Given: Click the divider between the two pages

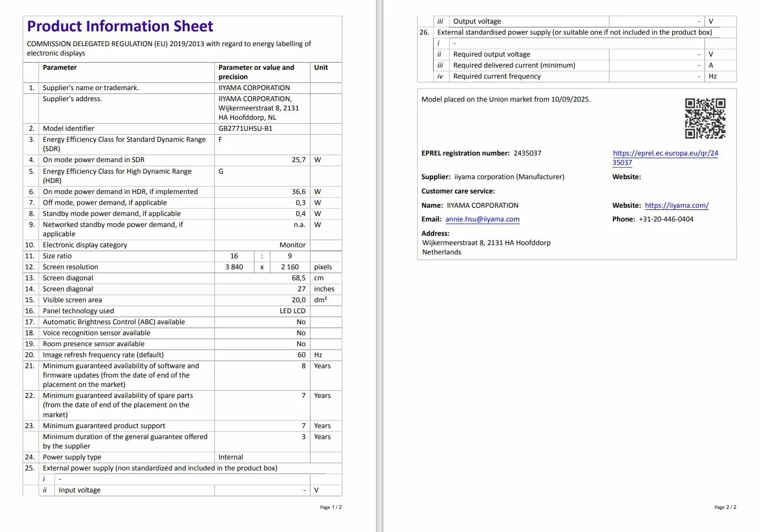Looking at the screenshot, I should click(380, 266).
